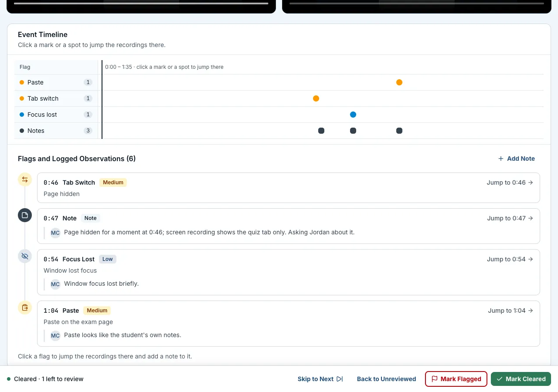The height and width of the screenshot is (392, 558).
Task: Click the Medium severity badge on Tab Switch
Action: coord(113,182)
